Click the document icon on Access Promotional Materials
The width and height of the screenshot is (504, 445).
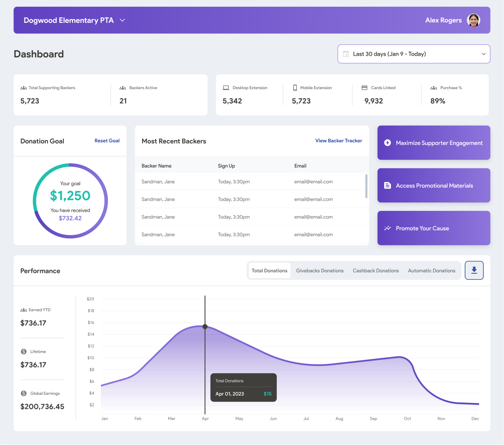pos(387,185)
